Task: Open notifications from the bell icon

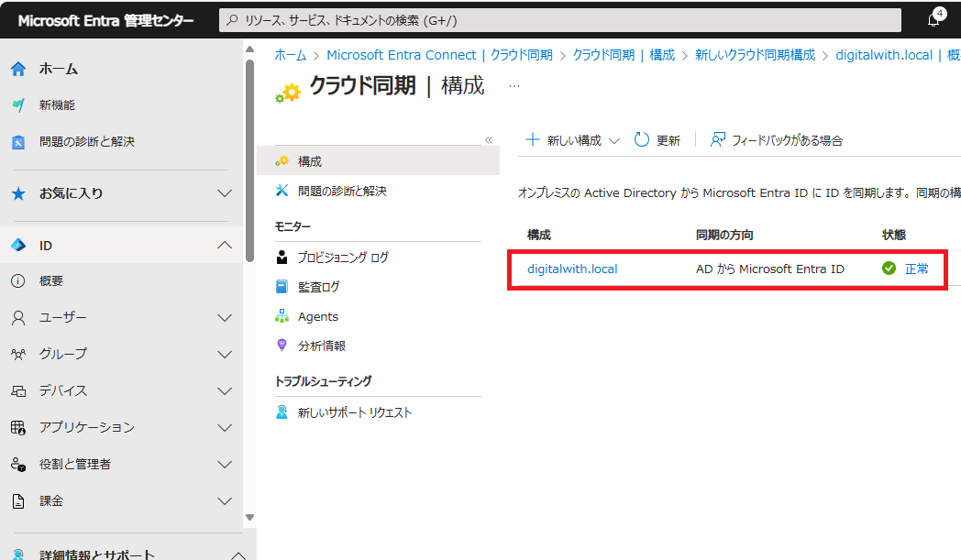Action: tap(933, 19)
